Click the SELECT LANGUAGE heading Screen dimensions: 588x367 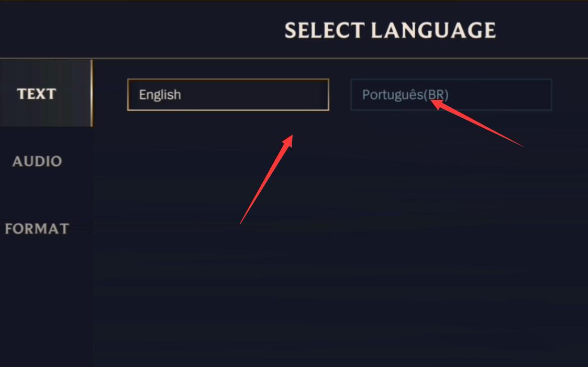(390, 30)
